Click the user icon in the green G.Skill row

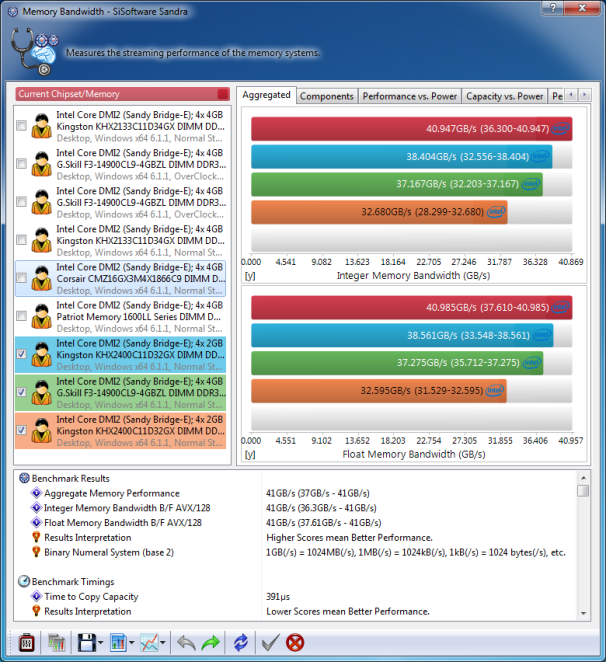coord(41,392)
